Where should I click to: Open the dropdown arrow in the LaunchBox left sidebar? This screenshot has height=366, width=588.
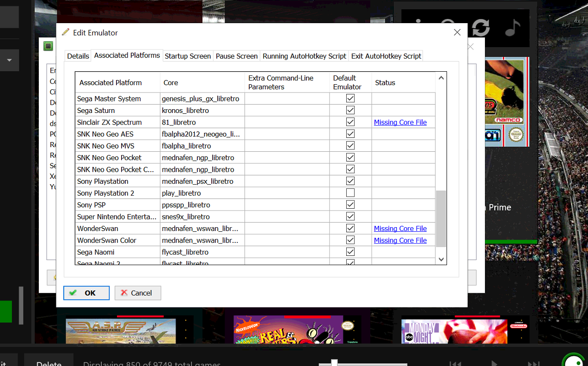(x=9, y=60)
